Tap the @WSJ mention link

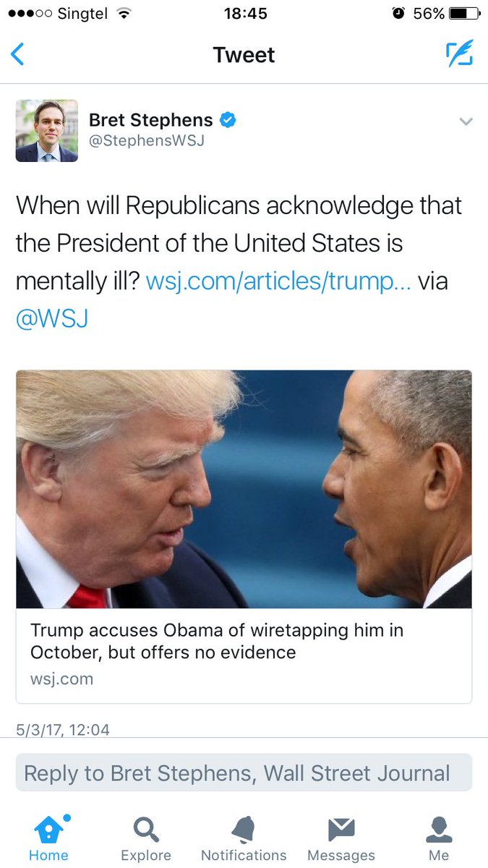[x=52, y=318]
